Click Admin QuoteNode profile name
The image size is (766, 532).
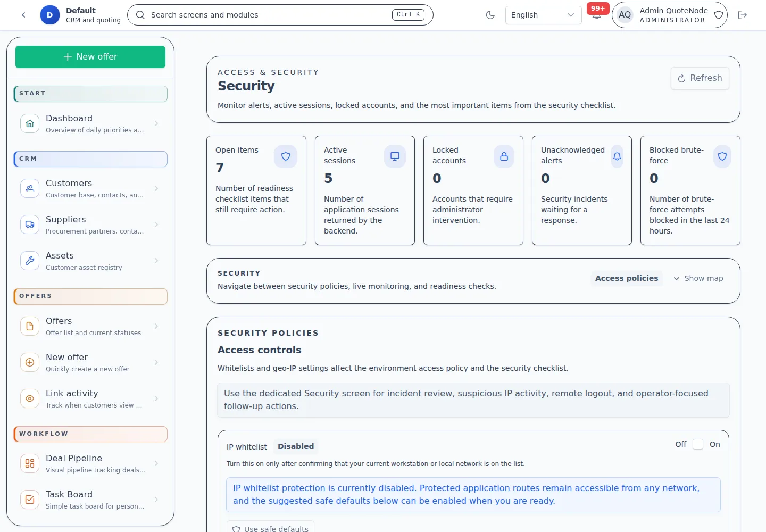(x=673, y=11)
